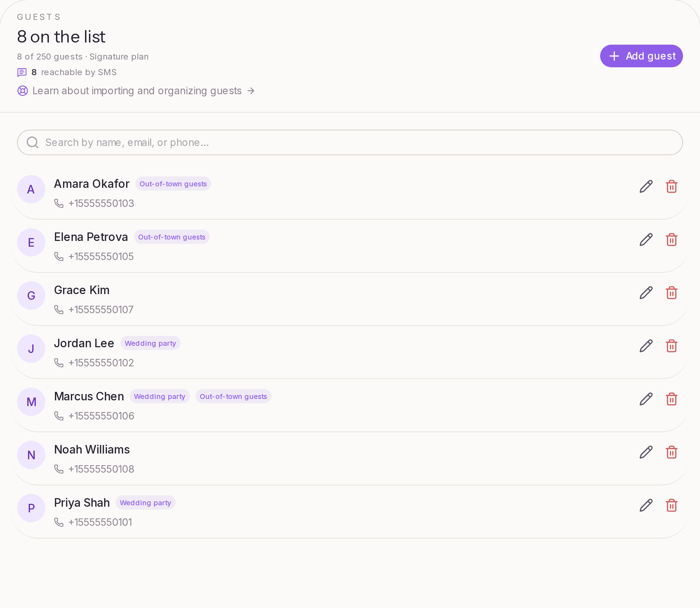Click Jordan Lee's Wedding party tag

coord(151,343)
